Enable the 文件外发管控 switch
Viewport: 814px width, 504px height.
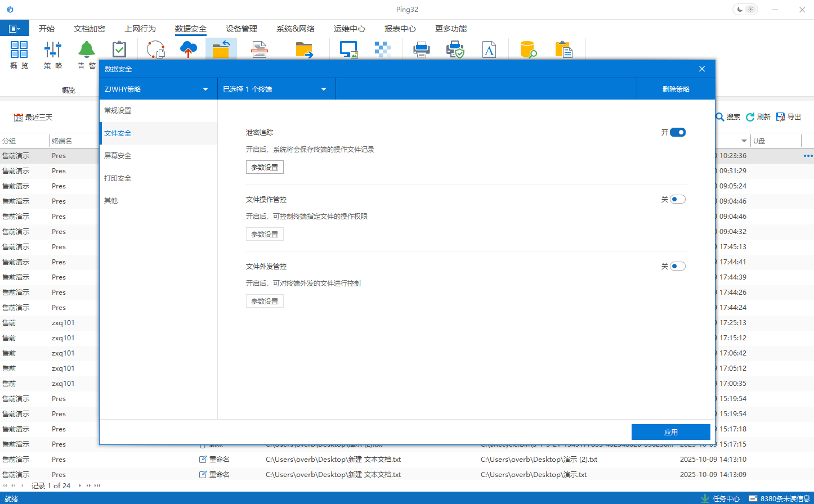tap(678, 267)
